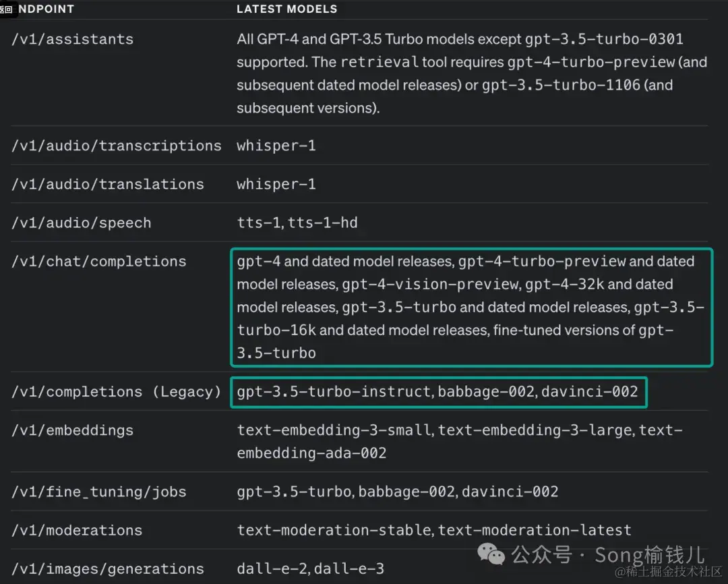Click whisper-1 in the audio/translations row
Viewport: 728px width, 584px height.
click(276, 184)
